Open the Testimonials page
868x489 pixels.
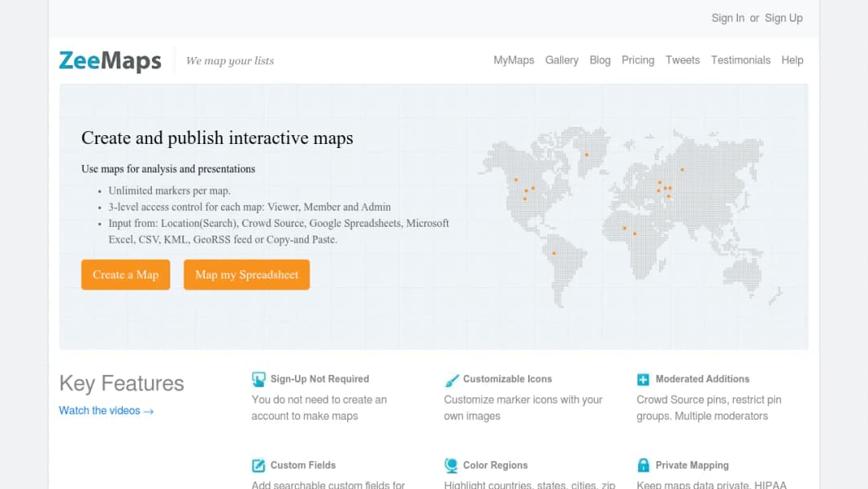pos(740,60)
